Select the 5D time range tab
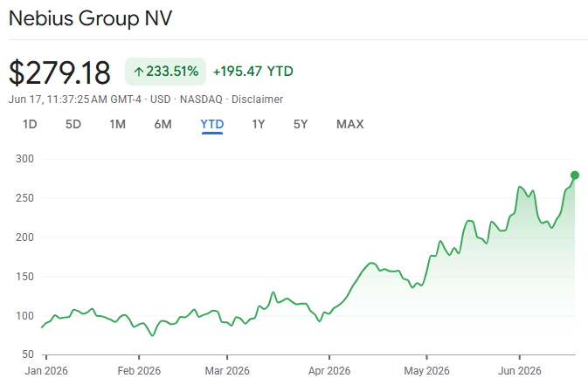This screenshot has width=588, height=385. [73, 124]
